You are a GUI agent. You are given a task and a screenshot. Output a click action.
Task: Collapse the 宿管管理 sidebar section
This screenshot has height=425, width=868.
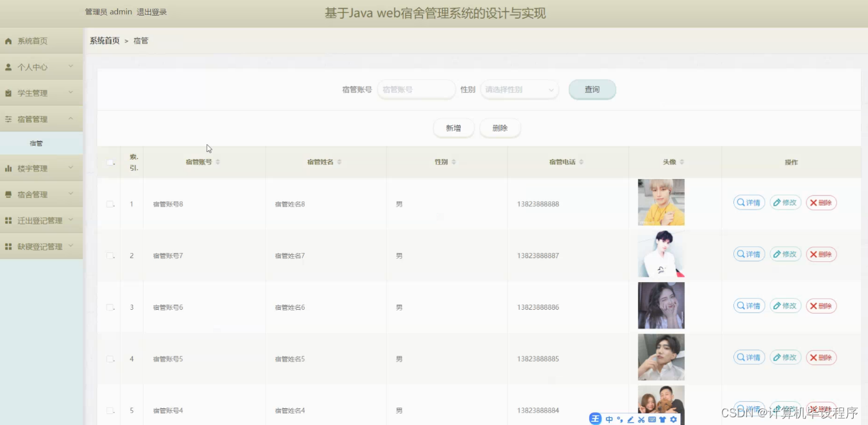click(x=41, y=119)
